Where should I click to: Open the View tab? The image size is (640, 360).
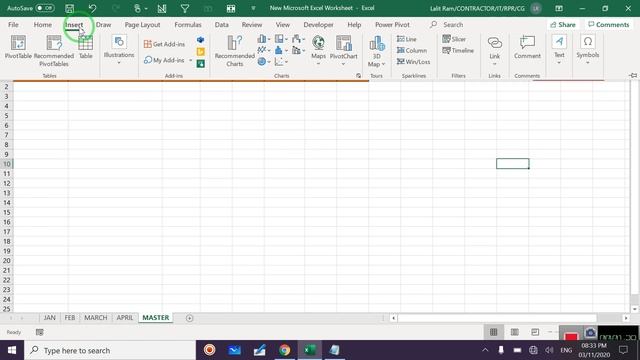[x=282, y=24]
